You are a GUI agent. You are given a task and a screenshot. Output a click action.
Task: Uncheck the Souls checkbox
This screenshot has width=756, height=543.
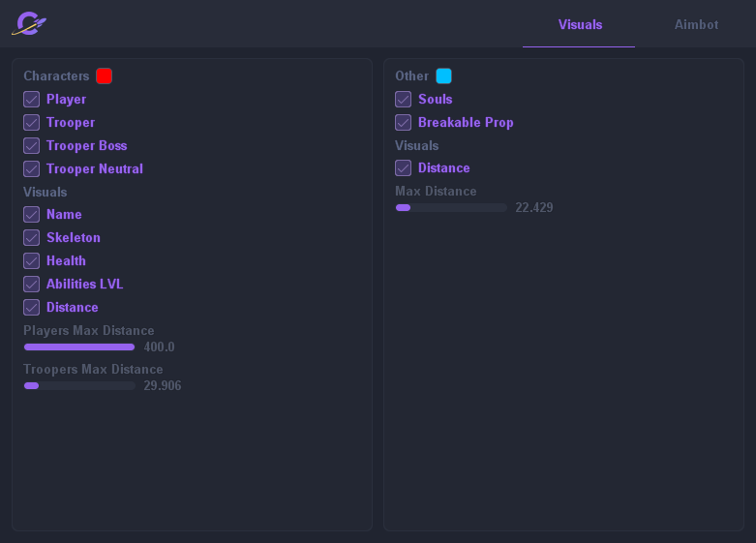tap(404, 100)
